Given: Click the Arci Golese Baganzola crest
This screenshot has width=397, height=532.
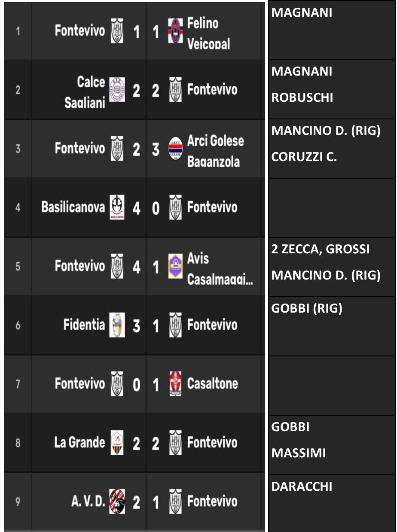Looking at the screenshot, I should click(175, 149).
